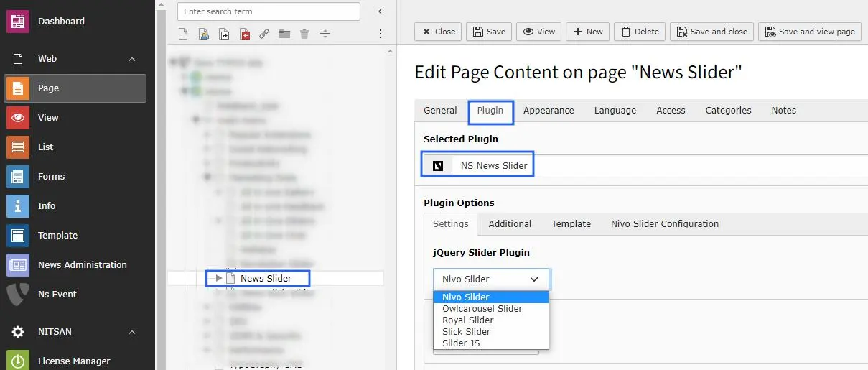Collapse the NITSAN module group
This screenshot has height=370, width=868.
[132, 332]
